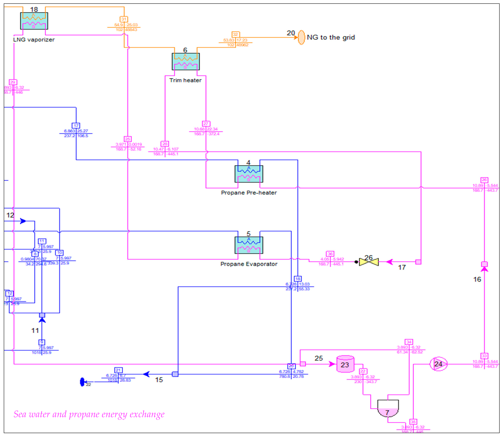Select the Propane Pre-heater exchanger block
504x437 pixels.
point(249,174)
